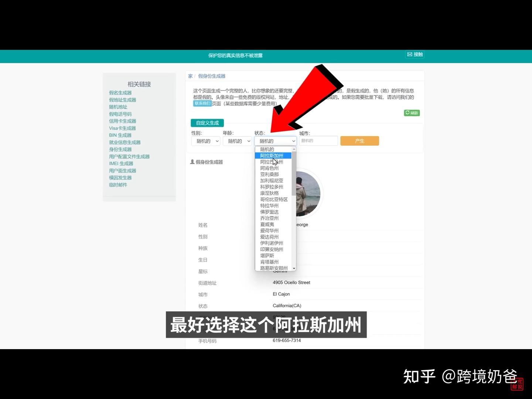Image resolution: width=532 pixels, height=399 pixels.
Task: Open the 信用卡生成器 sidebar link
Action: click(x=122, y=121)
